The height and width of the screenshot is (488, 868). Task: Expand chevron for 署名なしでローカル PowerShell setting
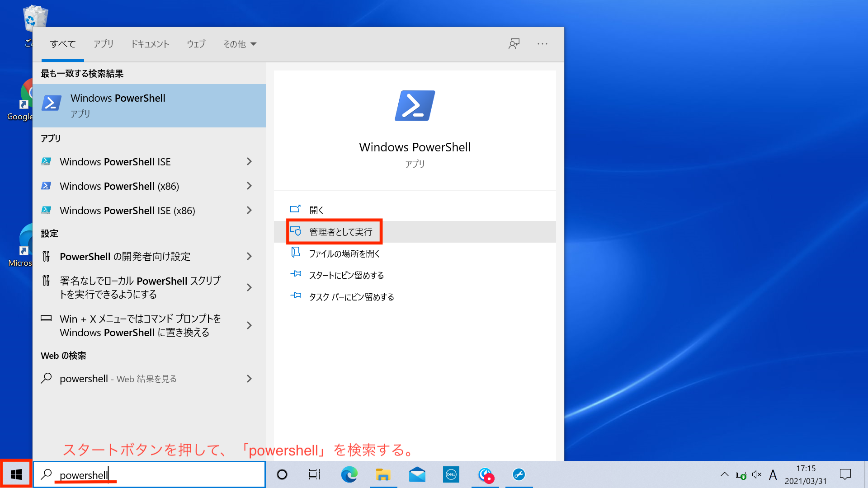click(x=249, y=287)
